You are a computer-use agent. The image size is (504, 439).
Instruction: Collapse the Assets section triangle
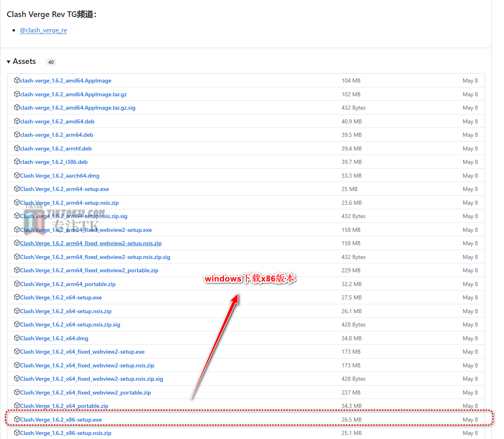[x=8, y=62]
